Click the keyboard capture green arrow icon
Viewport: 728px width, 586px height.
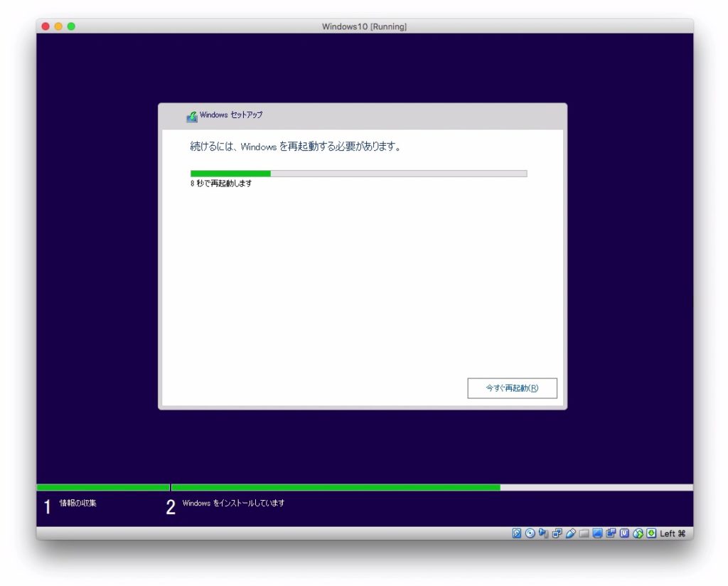(x=651, y=533)
